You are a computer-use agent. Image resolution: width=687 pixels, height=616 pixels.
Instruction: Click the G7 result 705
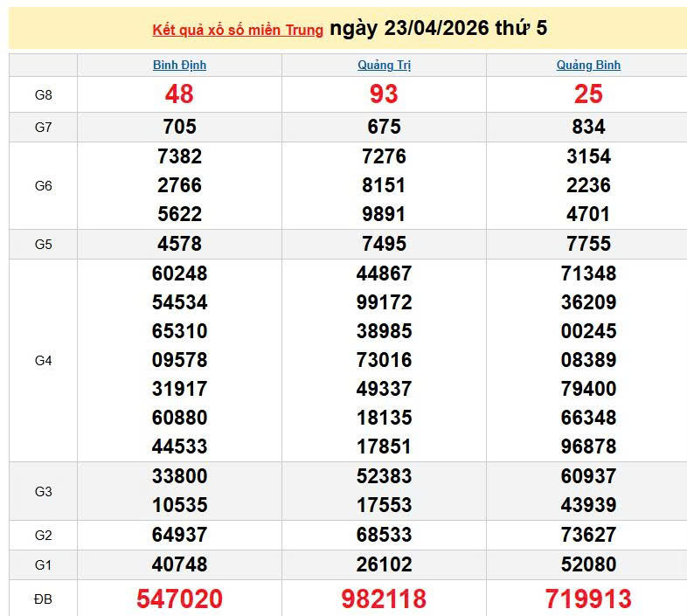(179, 127)
